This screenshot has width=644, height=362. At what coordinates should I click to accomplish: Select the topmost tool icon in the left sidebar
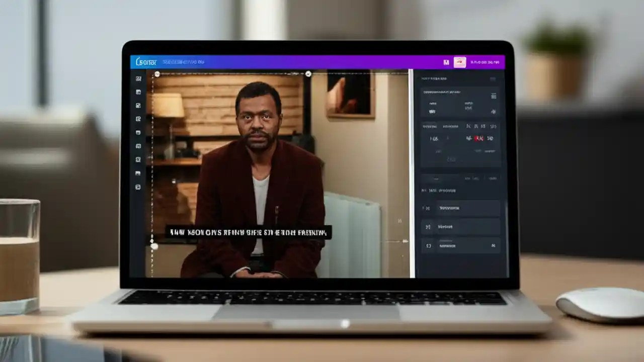pos(138,78)
